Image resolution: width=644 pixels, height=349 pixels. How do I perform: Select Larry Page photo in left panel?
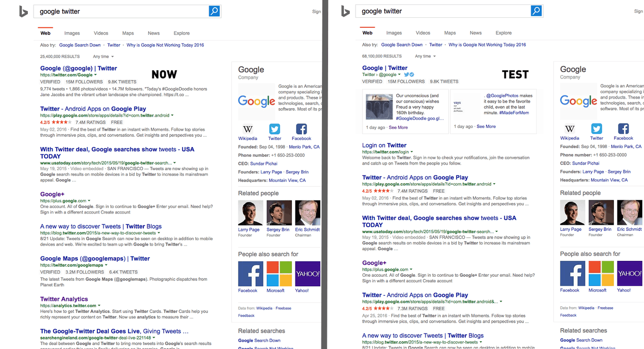[251, 213]
